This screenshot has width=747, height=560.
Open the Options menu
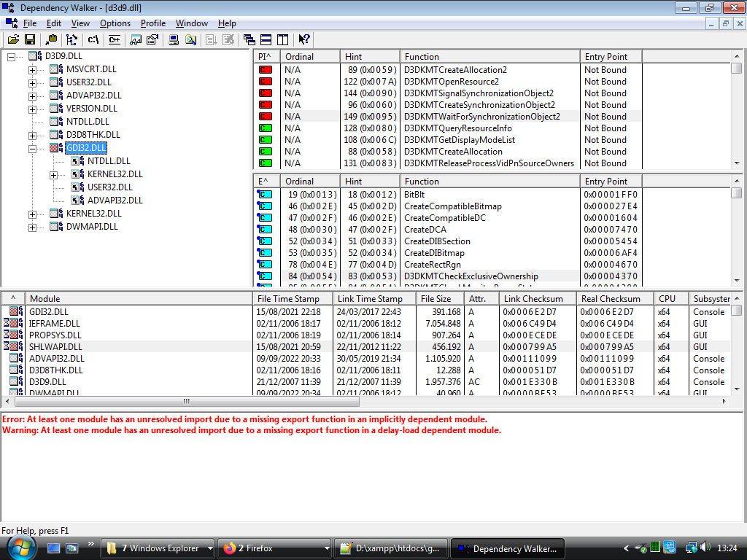click(115, 23)
